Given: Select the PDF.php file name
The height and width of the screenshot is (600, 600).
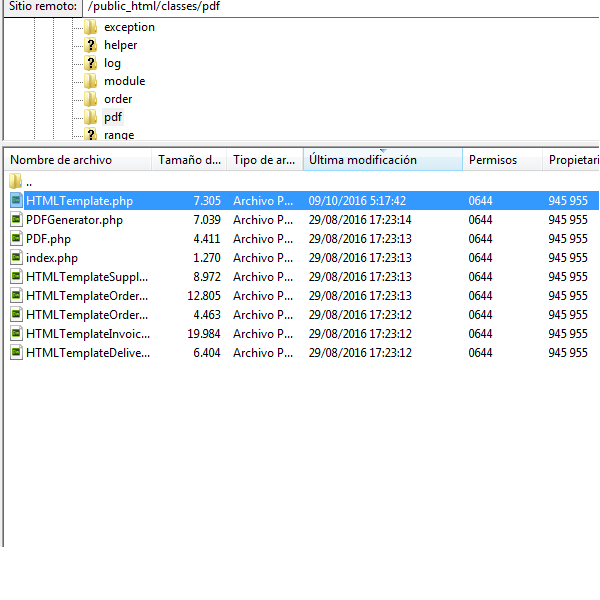Looking at the screenshot, I should point(48,239).
